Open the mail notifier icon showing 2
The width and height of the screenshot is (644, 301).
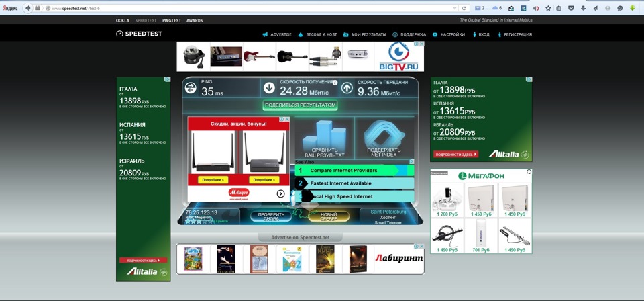click(x=479, y=8)
